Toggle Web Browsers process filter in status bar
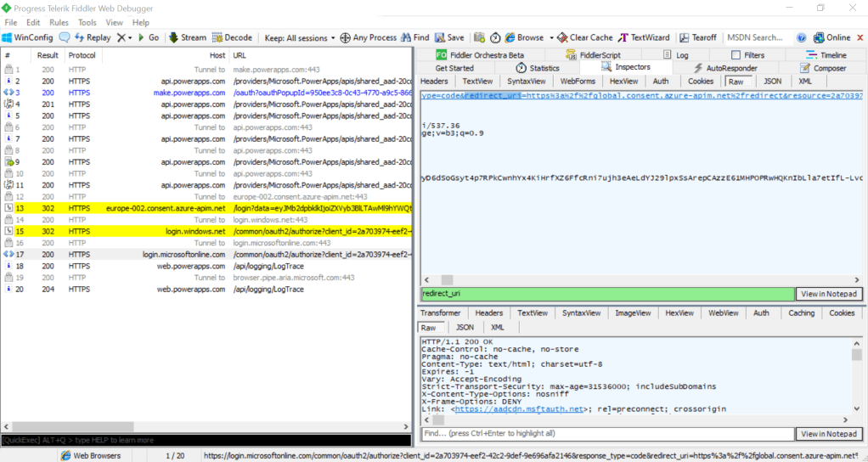Viewport: 868px width, 462px height. 90,456
